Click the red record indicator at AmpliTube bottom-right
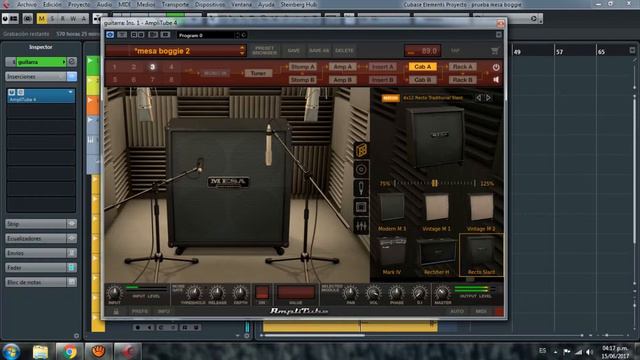640x360 pixels. (499, 311)
